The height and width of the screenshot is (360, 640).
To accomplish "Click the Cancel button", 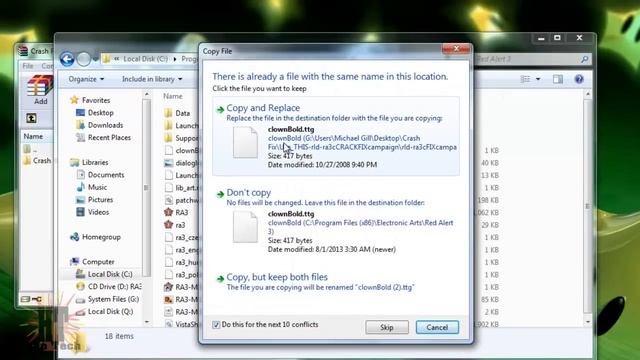I will tap(437, 327).
